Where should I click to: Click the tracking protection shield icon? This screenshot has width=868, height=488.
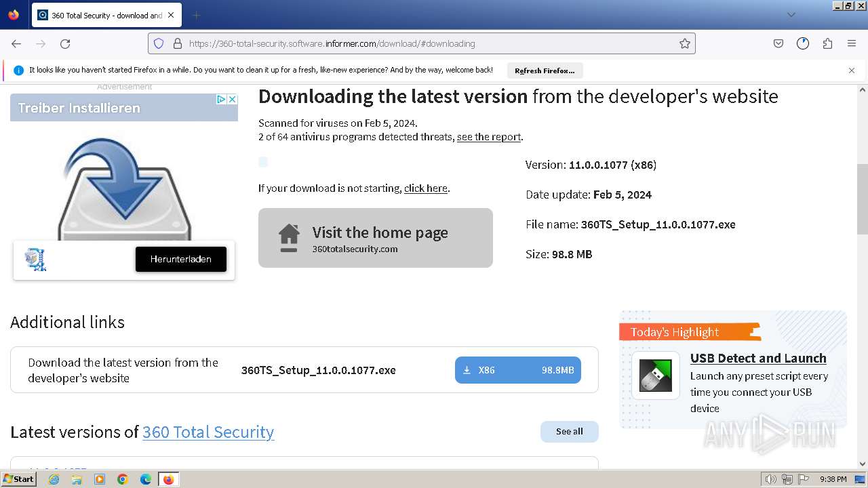(159, 43)
